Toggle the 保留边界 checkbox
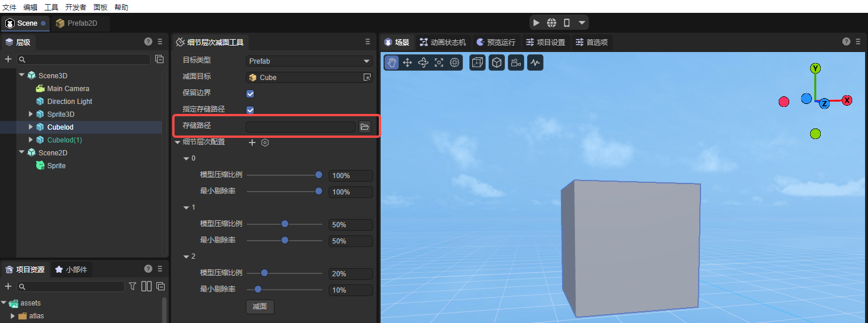 click(x=250, y=93)
